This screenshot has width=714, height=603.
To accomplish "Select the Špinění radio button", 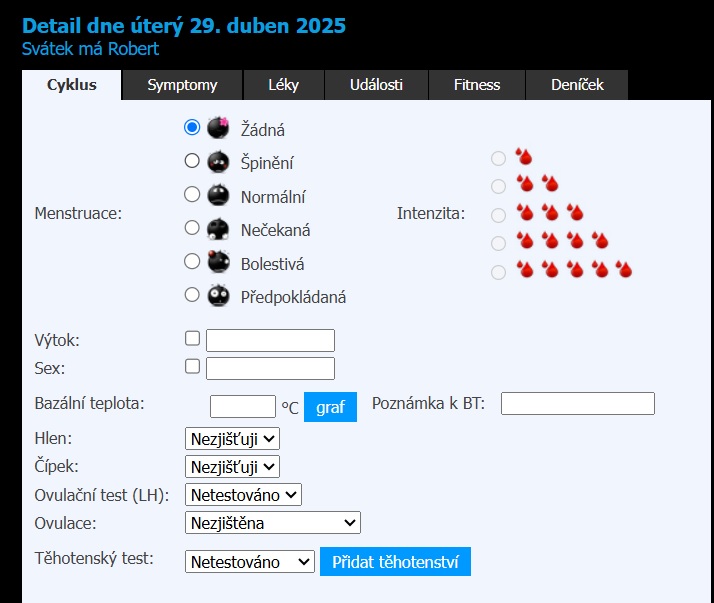I will 192,160.
